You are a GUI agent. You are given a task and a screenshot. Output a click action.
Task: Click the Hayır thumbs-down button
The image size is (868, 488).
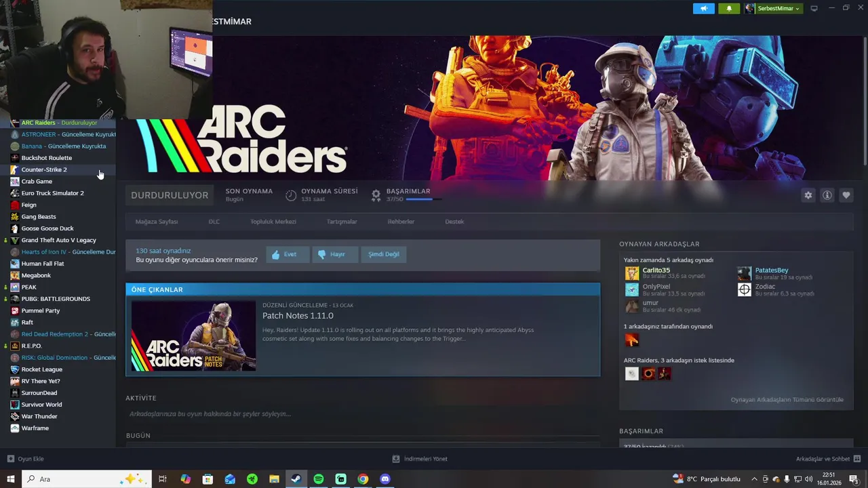(x=335, y=254)
